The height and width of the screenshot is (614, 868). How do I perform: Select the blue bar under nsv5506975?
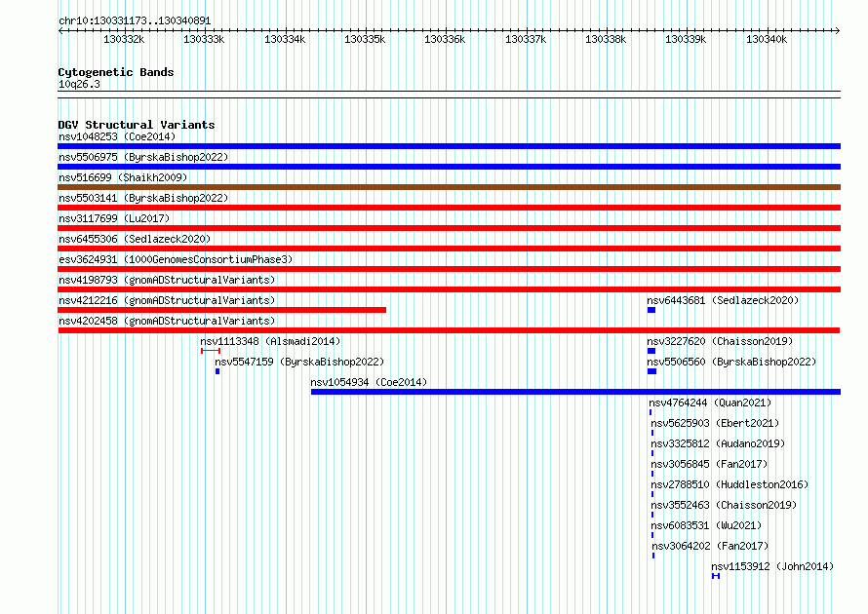click(x=449, y=167)
